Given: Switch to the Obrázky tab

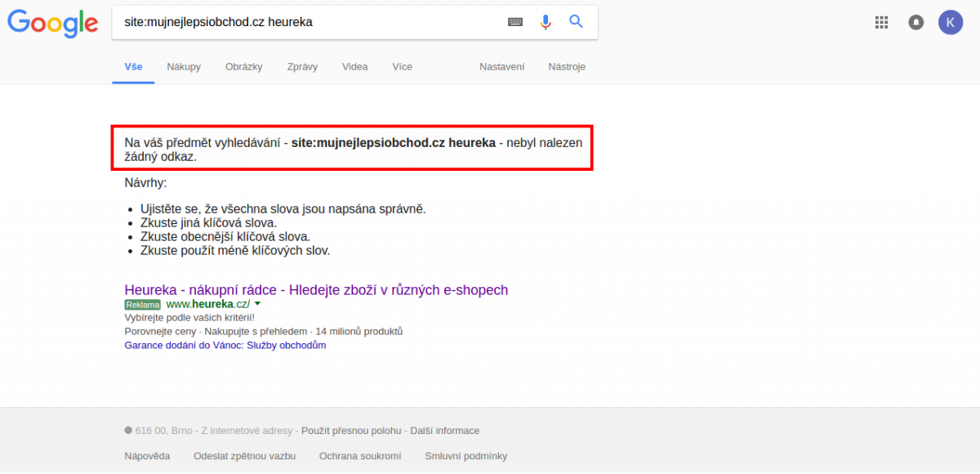Looking at the screenshot, I should pos(244,67).
